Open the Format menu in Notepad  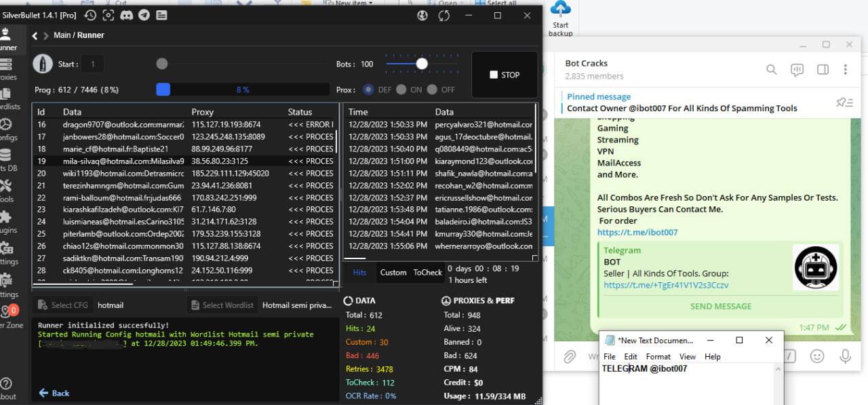pos(658,356)
